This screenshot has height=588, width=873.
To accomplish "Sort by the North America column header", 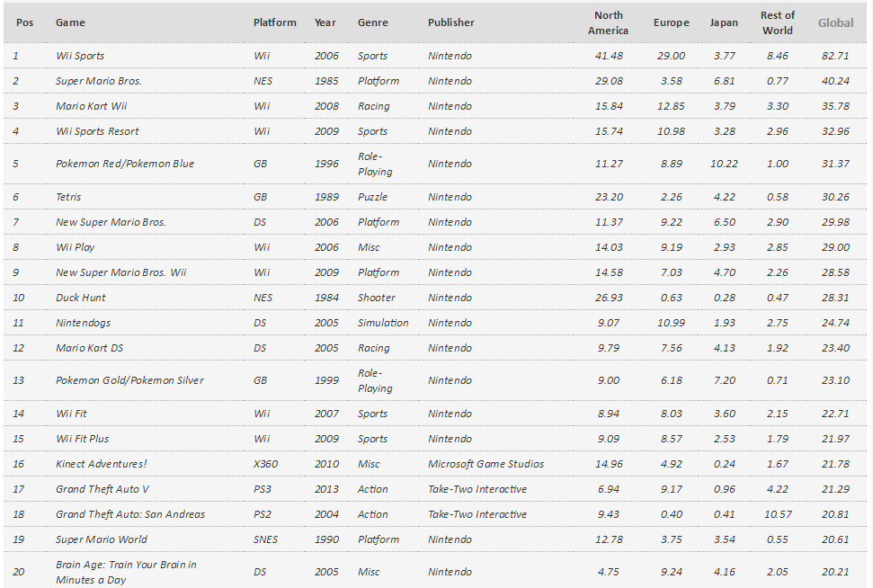I will coord(608,22).
